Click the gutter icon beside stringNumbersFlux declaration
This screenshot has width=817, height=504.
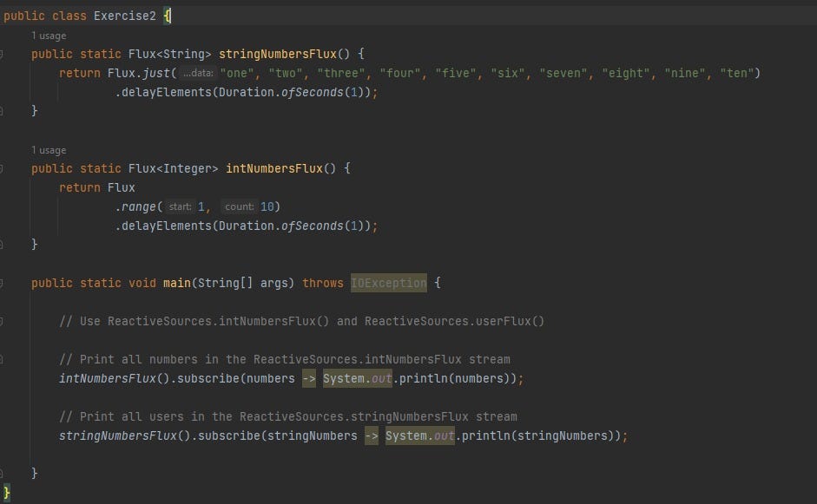pos(4,54)
